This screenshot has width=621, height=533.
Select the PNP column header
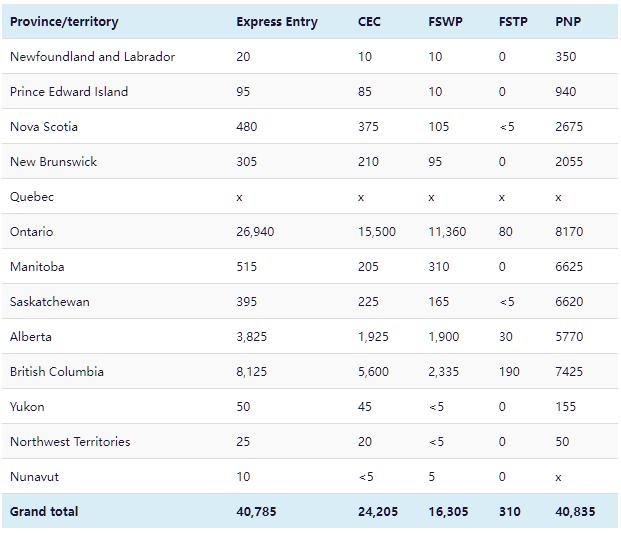568,22
